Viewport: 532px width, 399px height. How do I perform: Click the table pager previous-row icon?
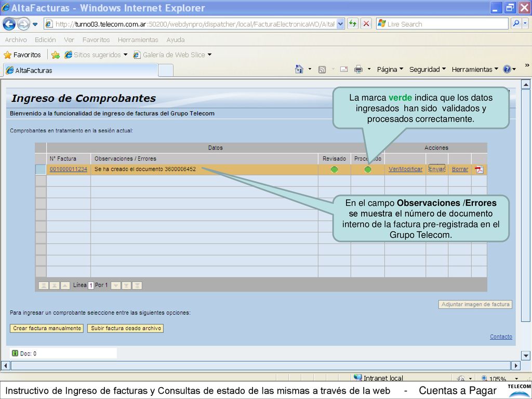[65, 285]
